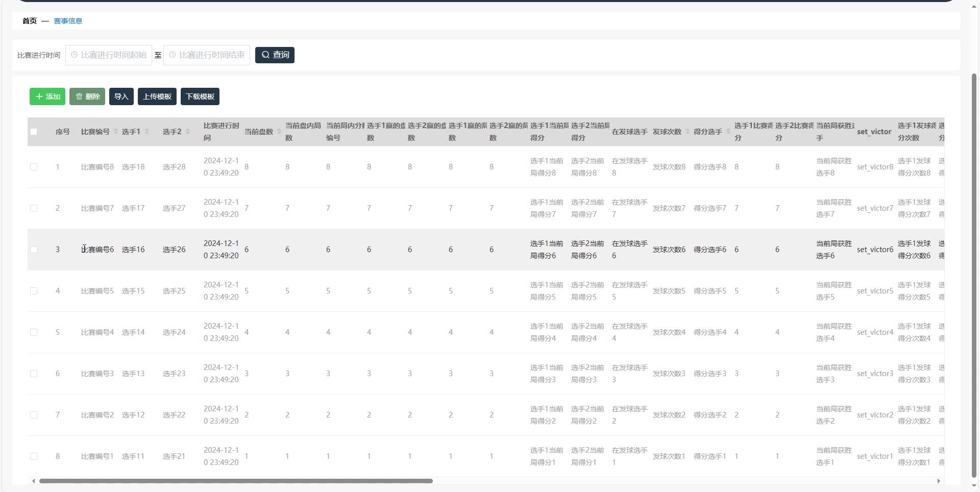The width and height of the screenshot is (980, 492).
Task: Open the 比赛进行时间结束 end time field
Action: tap(207, 55)
